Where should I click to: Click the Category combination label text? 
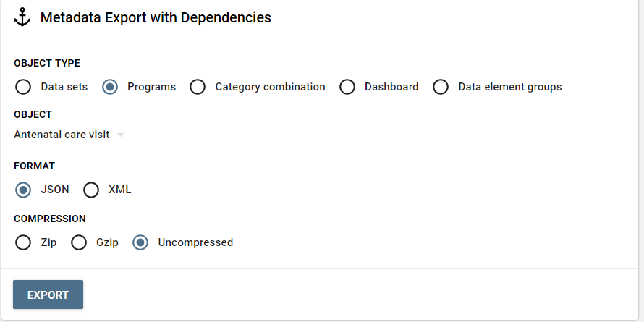pos(270,87)
